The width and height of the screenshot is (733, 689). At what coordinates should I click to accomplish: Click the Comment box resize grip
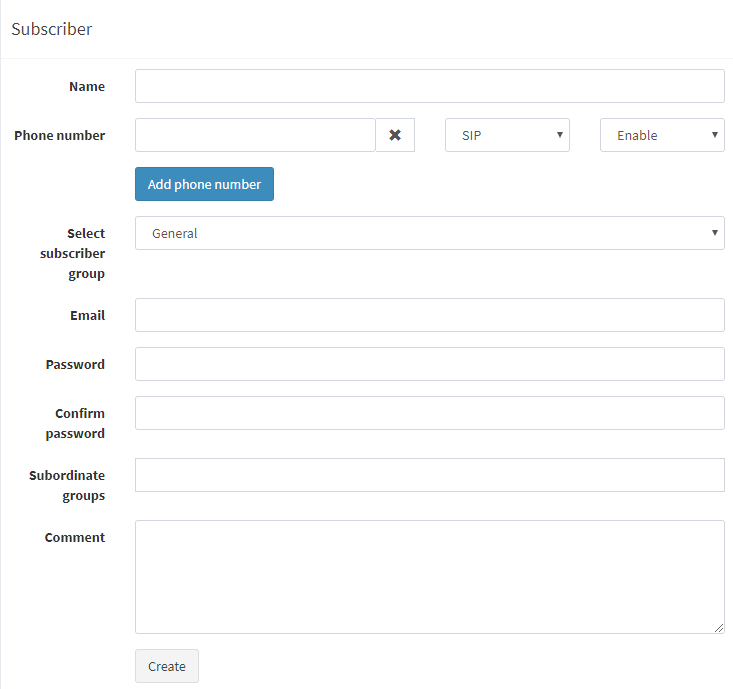[719, 628]
